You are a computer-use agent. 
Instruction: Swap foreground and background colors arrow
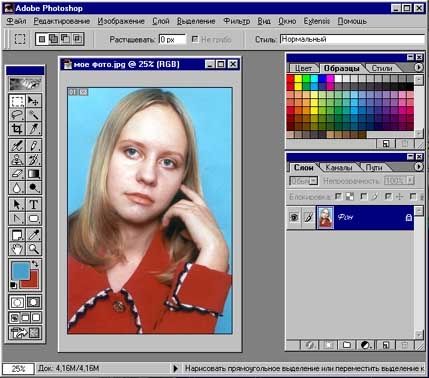tap(35, 264)
